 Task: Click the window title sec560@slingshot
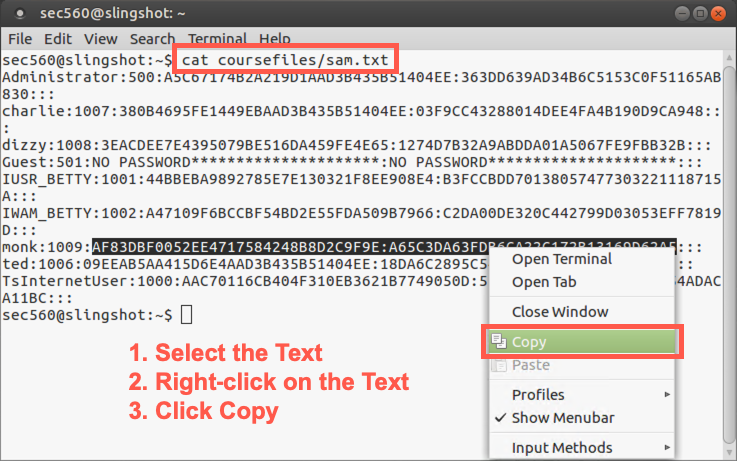tap(112, 13)
